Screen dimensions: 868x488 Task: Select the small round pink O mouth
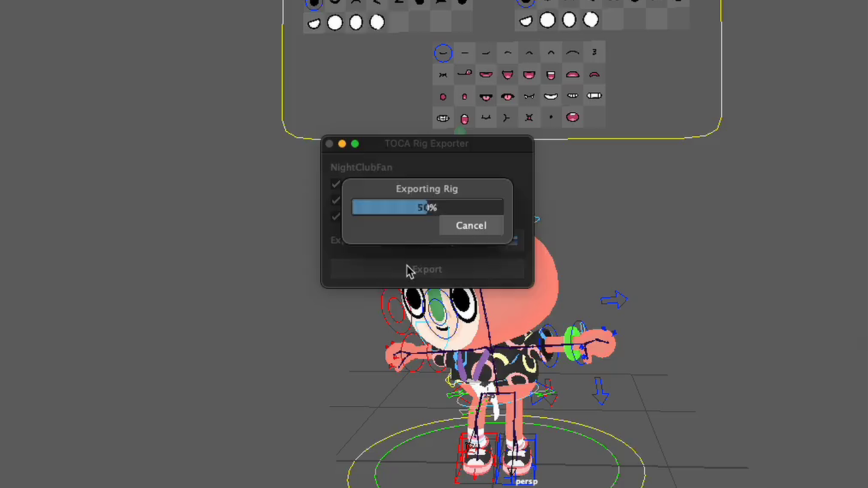[443, 97]
